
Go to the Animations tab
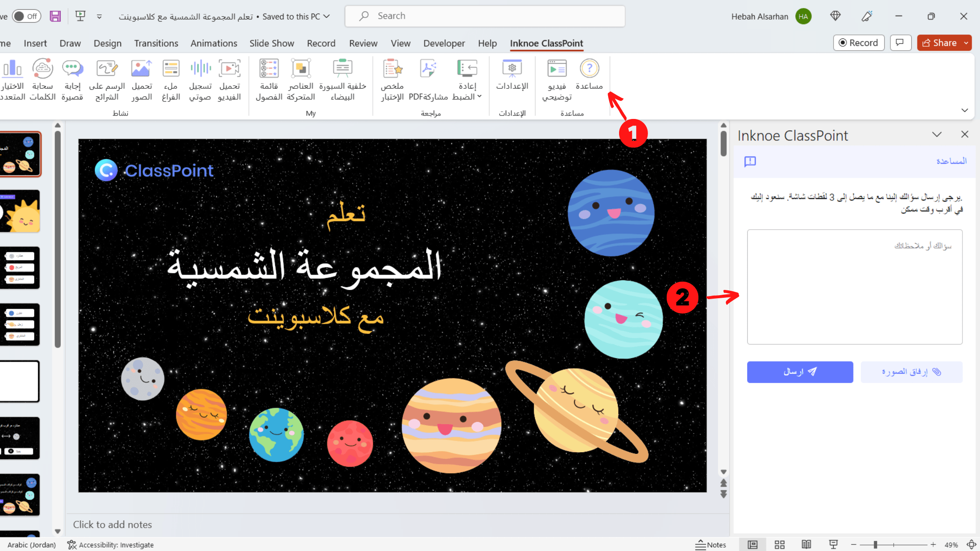pos(214,43)
